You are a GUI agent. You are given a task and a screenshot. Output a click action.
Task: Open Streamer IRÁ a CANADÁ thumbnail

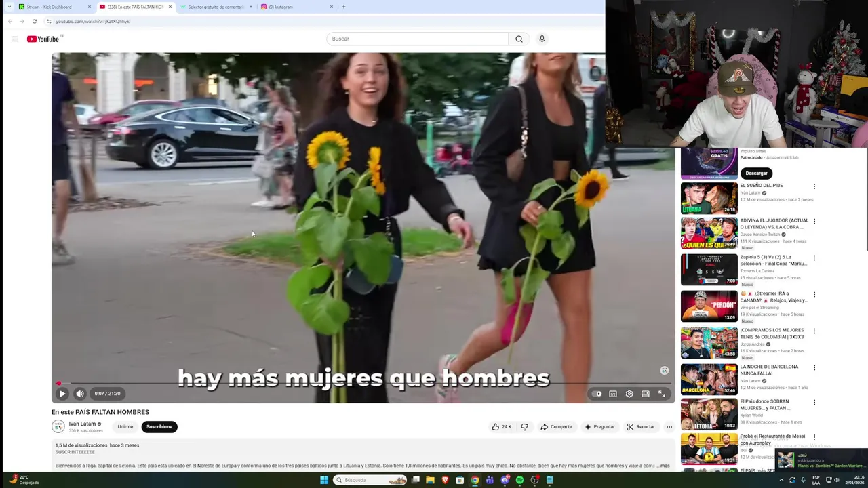point(709,306)
